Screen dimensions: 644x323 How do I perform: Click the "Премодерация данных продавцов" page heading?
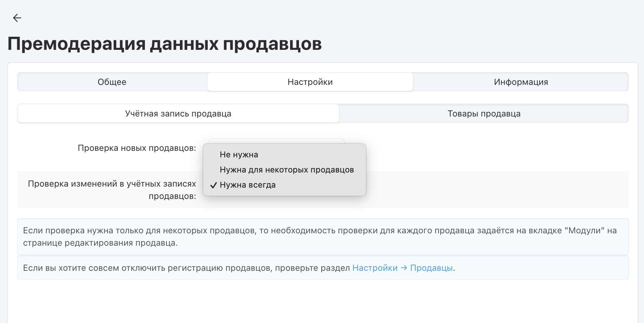click(164, 44)
